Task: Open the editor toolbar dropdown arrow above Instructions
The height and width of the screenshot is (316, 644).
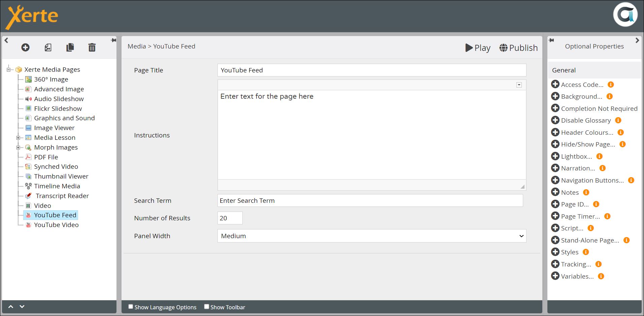Action: click(519, 85)
